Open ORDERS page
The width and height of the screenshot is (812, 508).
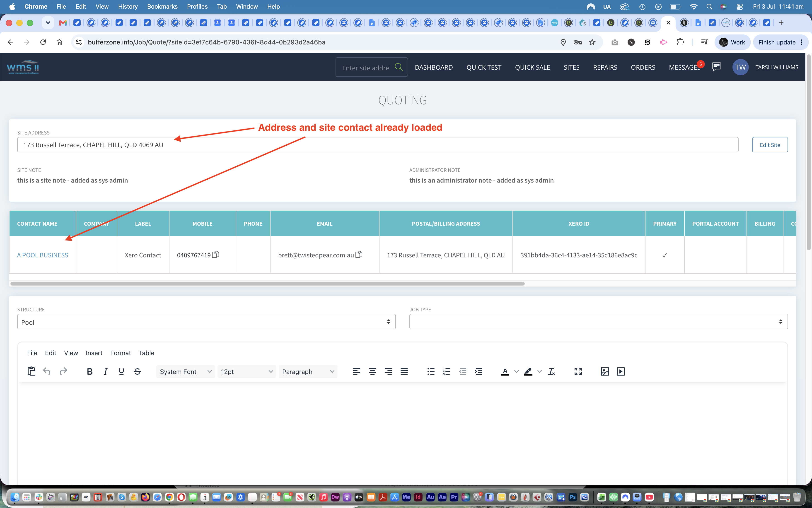coord(643,67)
